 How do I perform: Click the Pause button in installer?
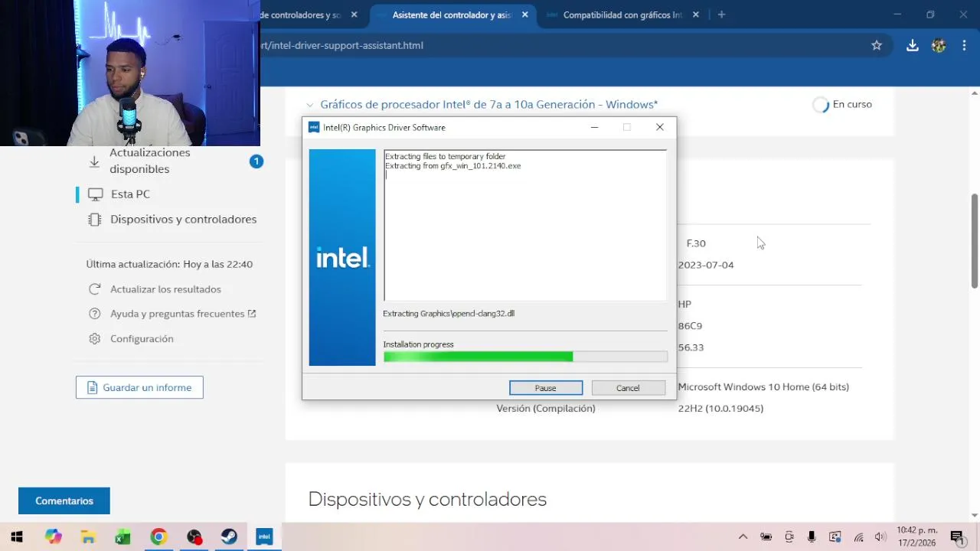(x=546, y=388)
